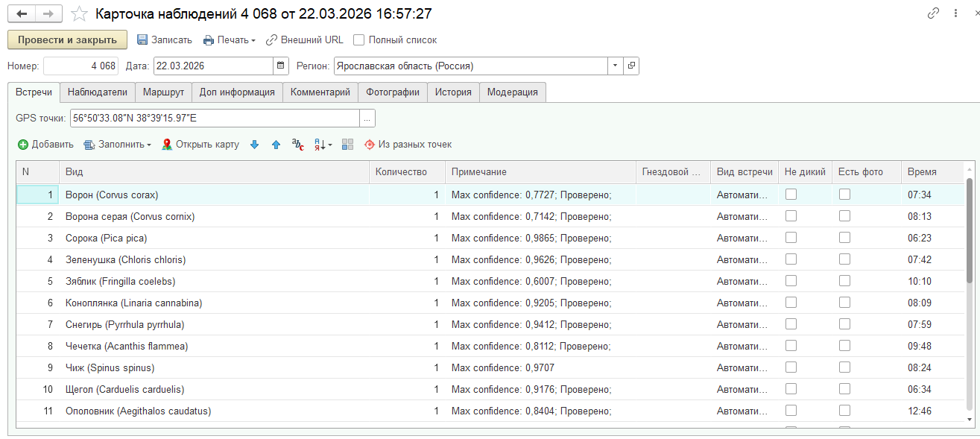Open the region record with open-form icon
This screenshot has width=980, height=439.
(631, 66)
